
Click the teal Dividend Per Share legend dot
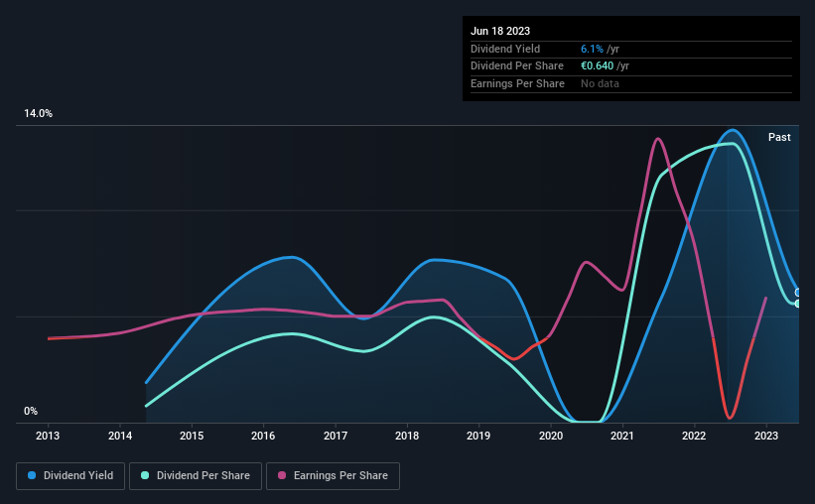pyautogui.click(x=145, y=475)
